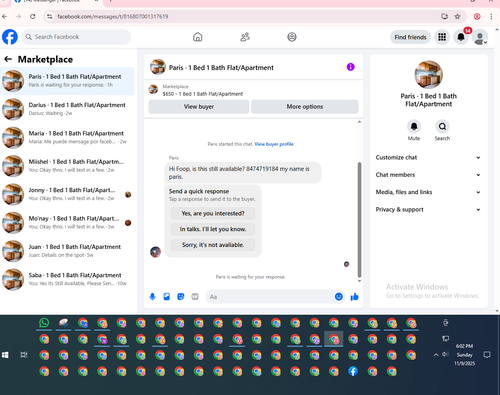Click Paris's message 'Hi Foop, is this still available?'
Image resolution: width=500 pixels, height=395 pixels.
(x=243, y=173)
